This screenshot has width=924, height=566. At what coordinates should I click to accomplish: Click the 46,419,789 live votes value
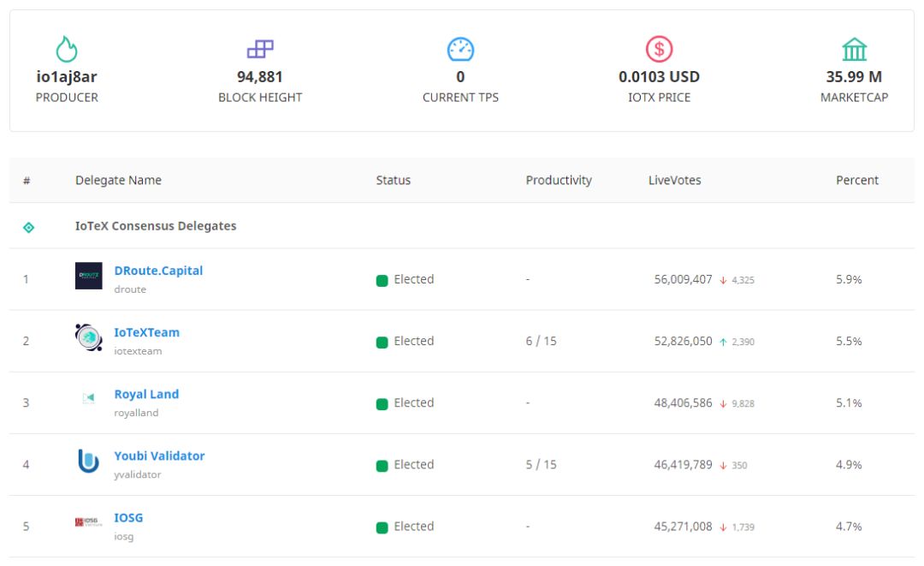click(x=683, y=465)
